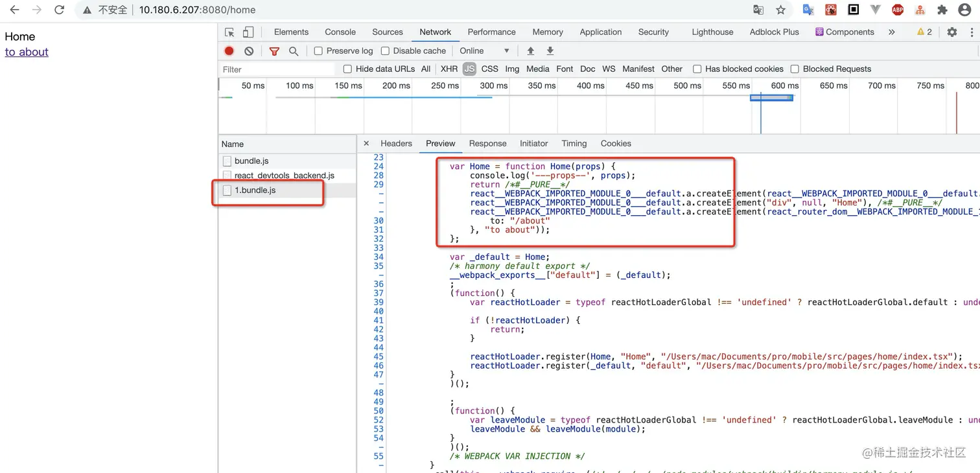Click the record network log button

(x=229, y=51)
